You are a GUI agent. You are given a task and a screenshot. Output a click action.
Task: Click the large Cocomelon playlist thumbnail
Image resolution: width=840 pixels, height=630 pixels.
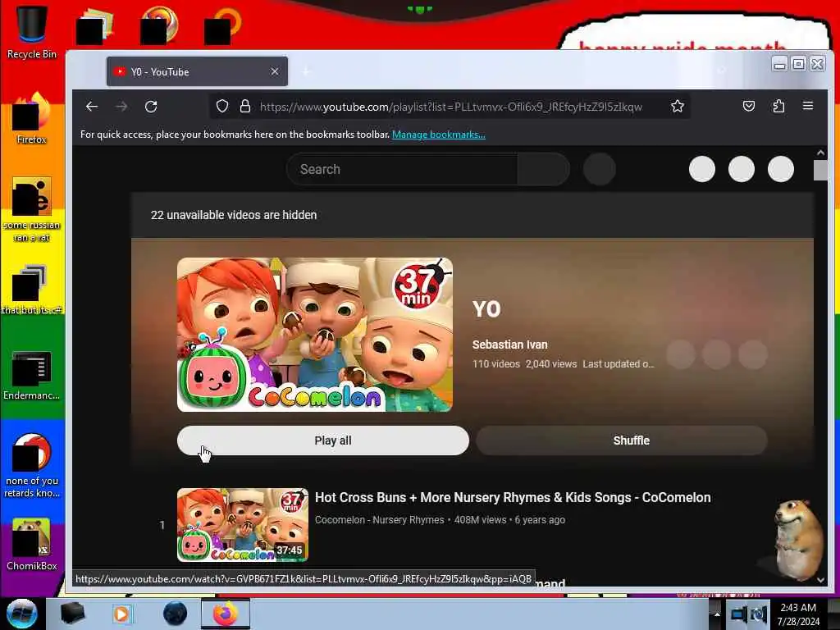coord(315,335)
